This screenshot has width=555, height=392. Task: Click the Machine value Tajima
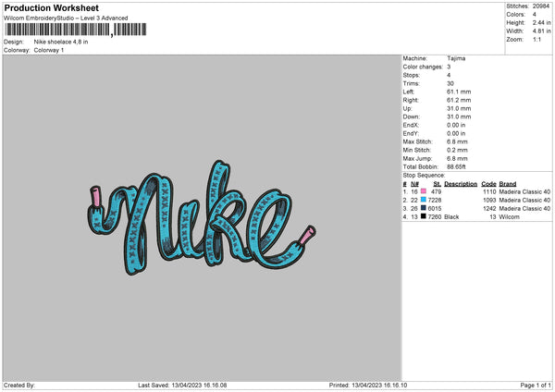[x=456, y=58]
